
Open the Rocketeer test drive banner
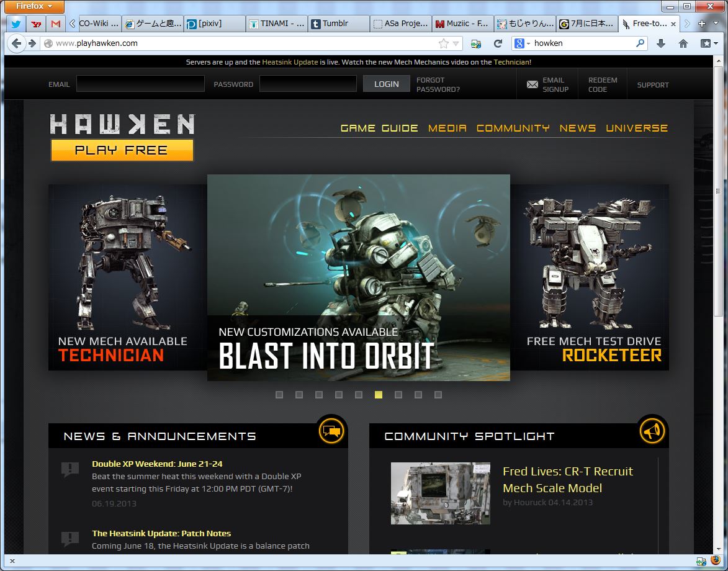pos(590,277)
